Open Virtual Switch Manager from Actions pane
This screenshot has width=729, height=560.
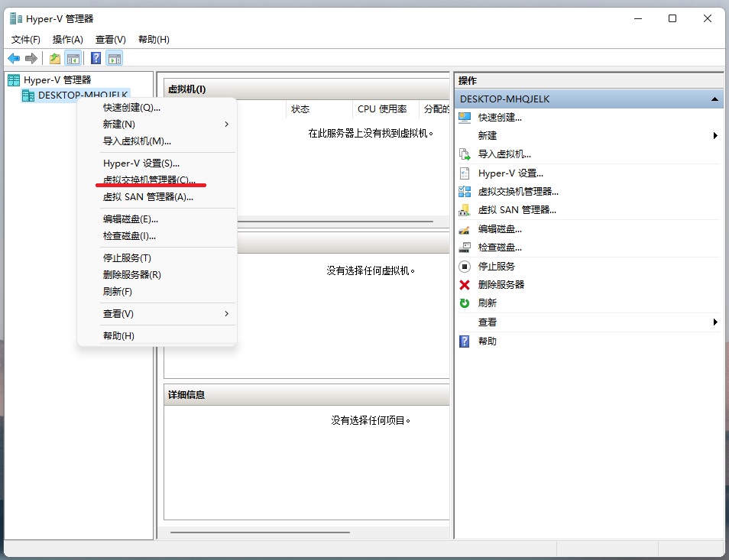click(x=517, y=191)
